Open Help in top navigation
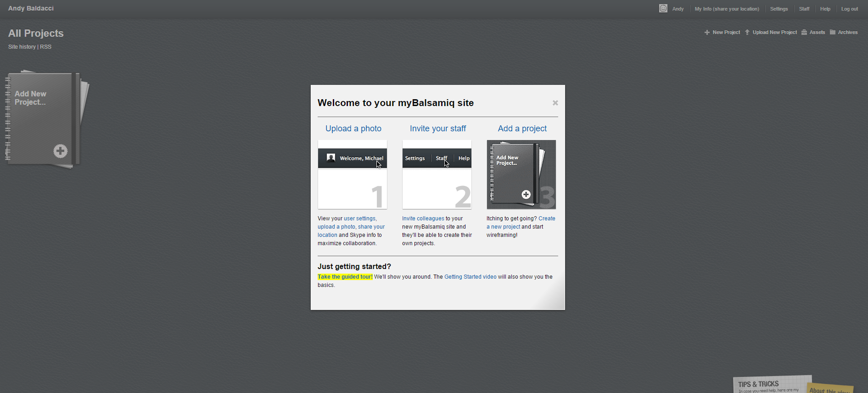The image size is (868, 393). coord(825,9)
